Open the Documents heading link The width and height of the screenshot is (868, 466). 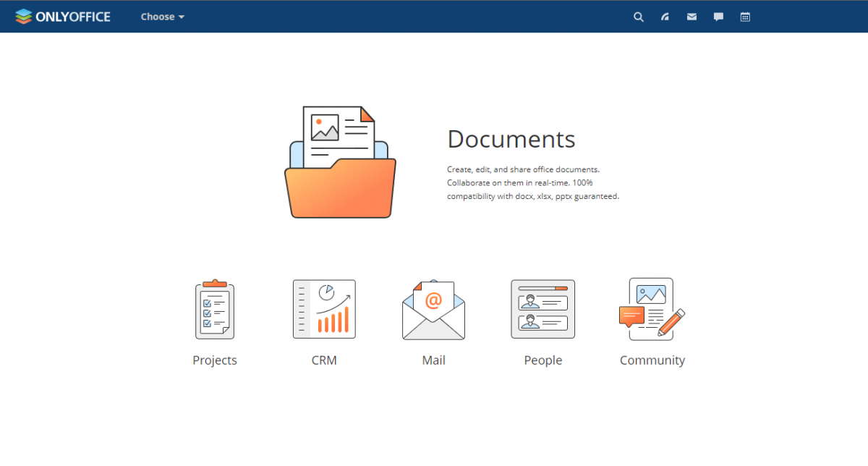(511, 139)
